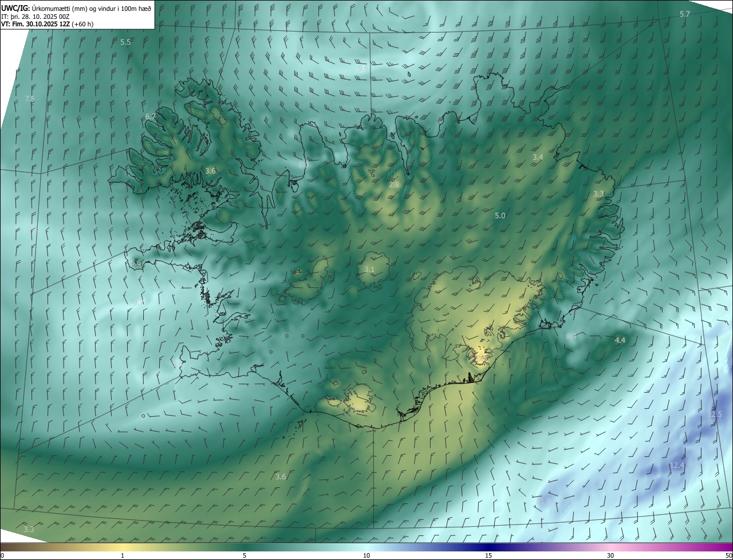This screenshot has height=560, width=733.
Task: Click the colorbar tick label 50
Action: [x=728, y=555]
